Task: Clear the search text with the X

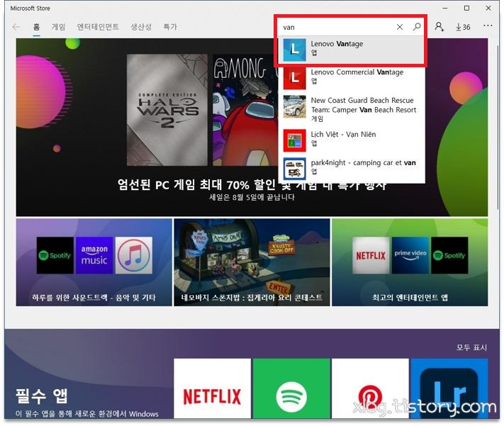Action: (400, 27)
